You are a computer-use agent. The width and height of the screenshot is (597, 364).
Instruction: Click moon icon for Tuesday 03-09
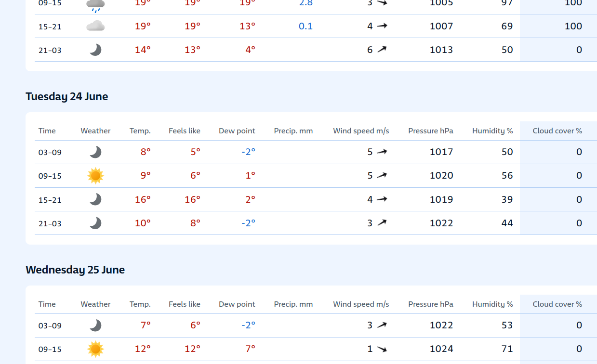(x=95, y=152)
